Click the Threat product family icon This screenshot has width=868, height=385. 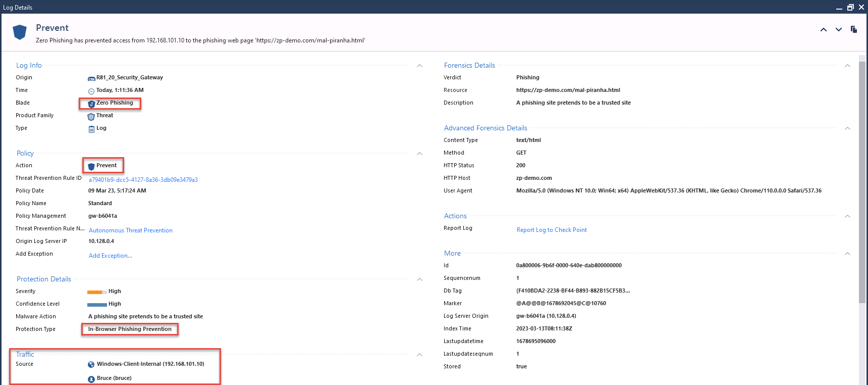[91, 116]
